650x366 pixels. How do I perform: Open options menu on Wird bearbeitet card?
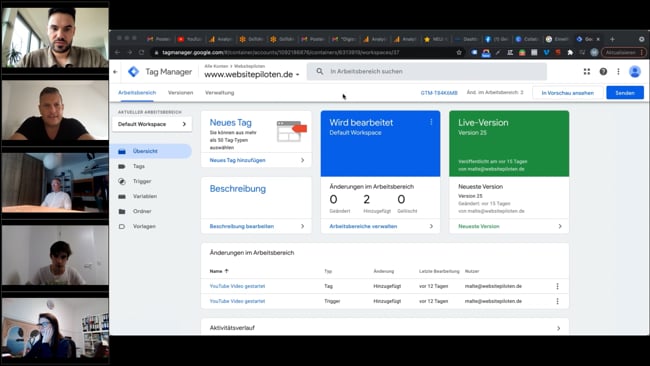(x=431, y=122)
